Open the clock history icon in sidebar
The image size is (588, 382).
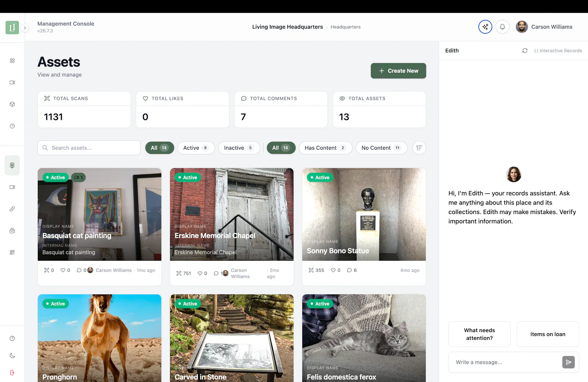click(x=12, y=126)
